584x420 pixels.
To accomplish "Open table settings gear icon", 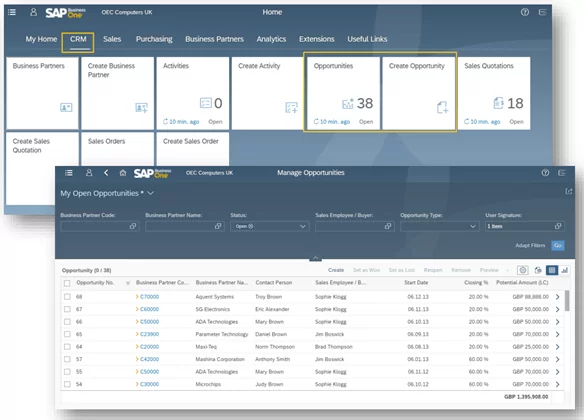I will pos(523,270).
